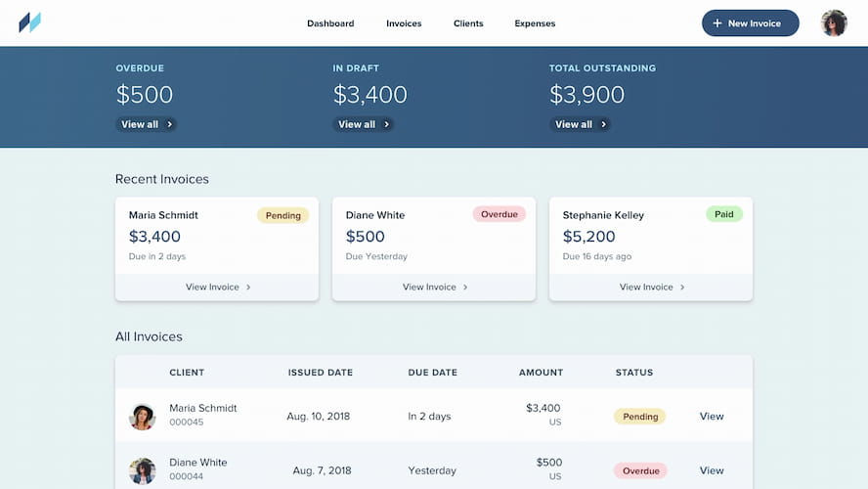Go to the Invoices nav item
The image size is (868, 489).
[x=404, y=23]
